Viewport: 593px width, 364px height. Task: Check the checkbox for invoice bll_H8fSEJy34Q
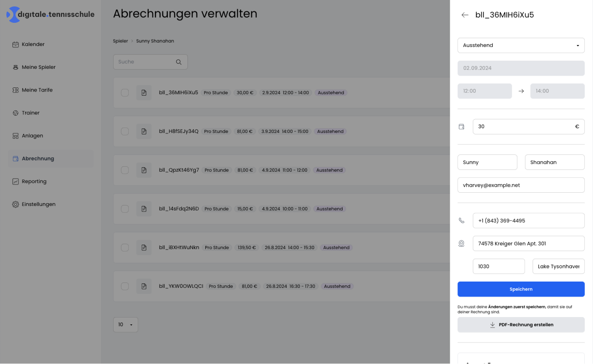[125, 131]
